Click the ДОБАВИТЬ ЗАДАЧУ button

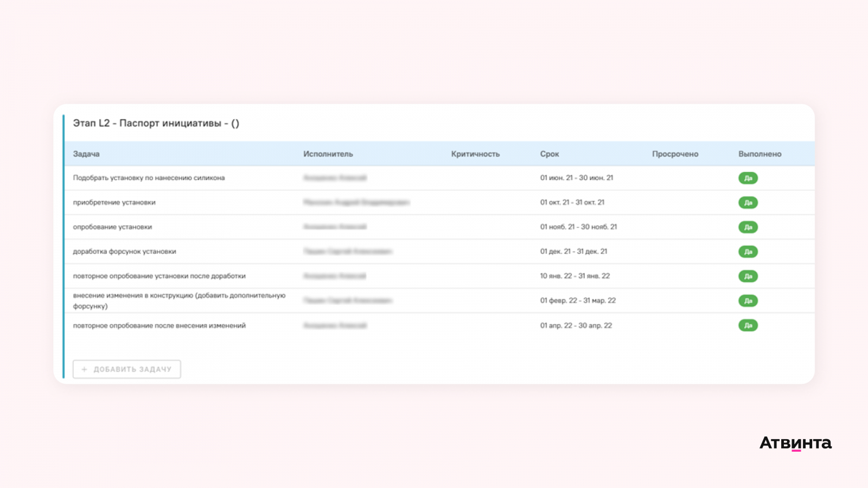point(127,369)
